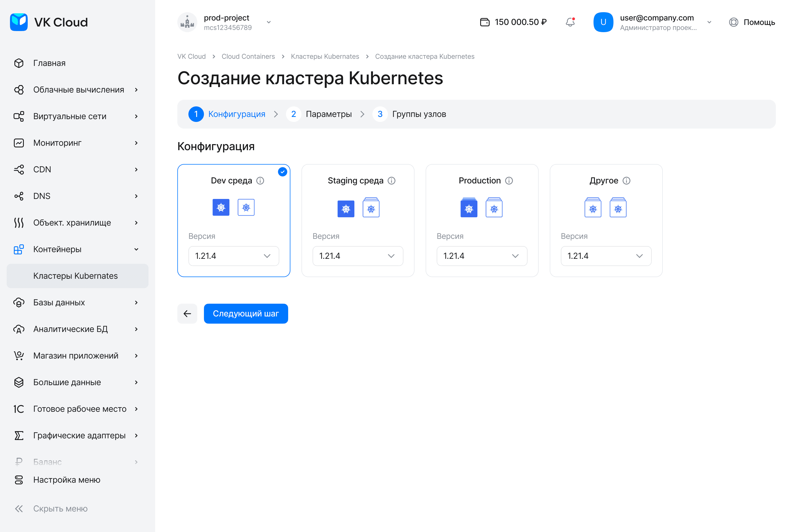
Task: Select the Production configuration card
Action: (482, 221)
